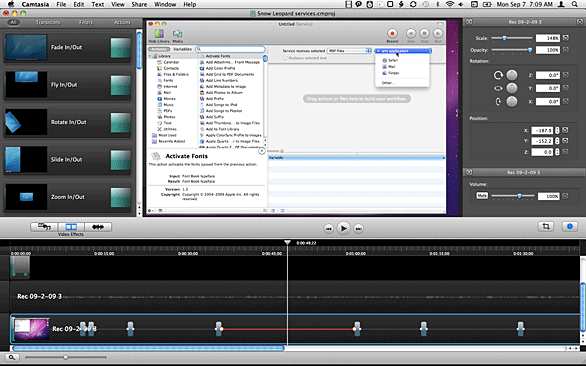The height and width of the screenshot is (366, 586).
Task: Click the Position X field showing -187.9
Action: 542,130
